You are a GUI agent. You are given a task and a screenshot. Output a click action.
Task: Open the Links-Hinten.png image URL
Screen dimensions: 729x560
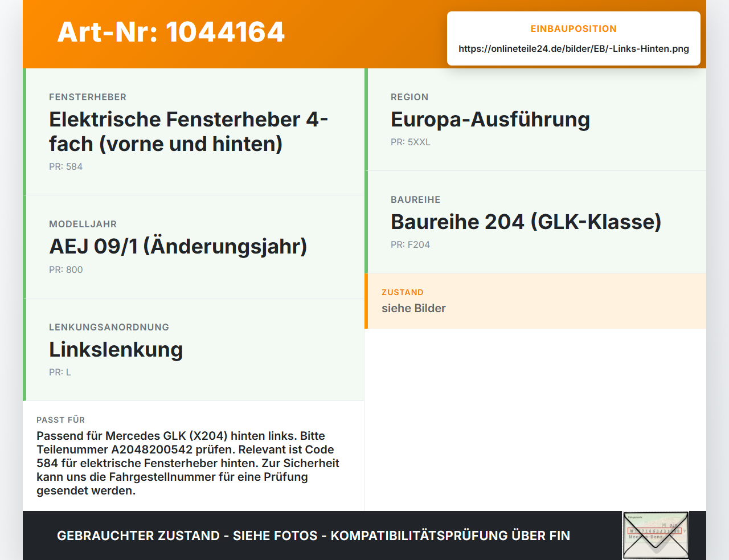tap(574, 48)
